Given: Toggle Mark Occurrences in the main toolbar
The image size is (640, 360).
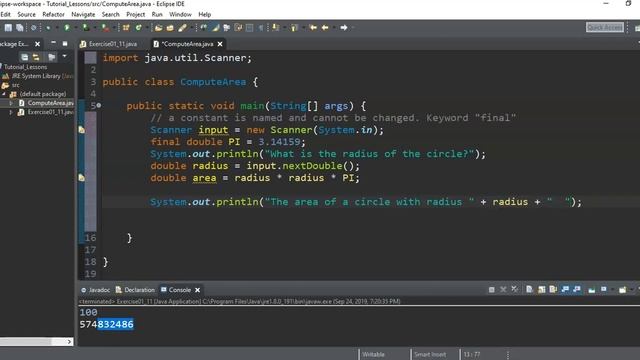Looking at the screenshot, I should click(x=215, y=27).
